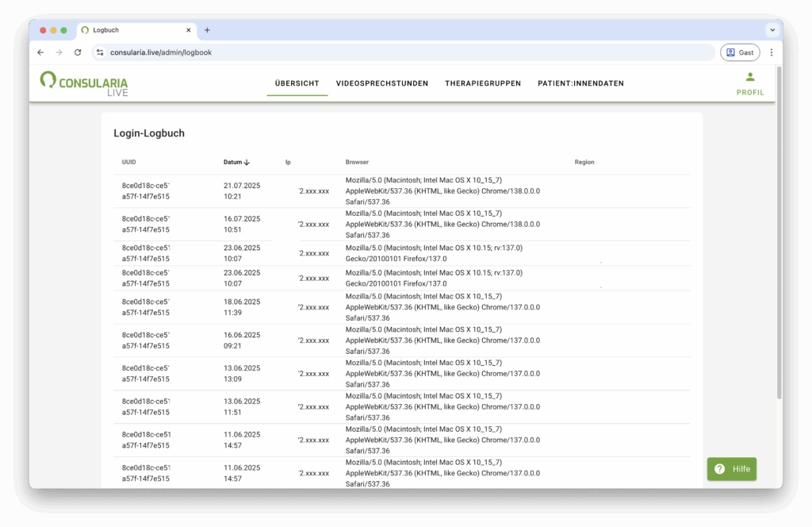812x527 pixels.
Task: Sort by the UUID column header
Action: coord(128,163)
